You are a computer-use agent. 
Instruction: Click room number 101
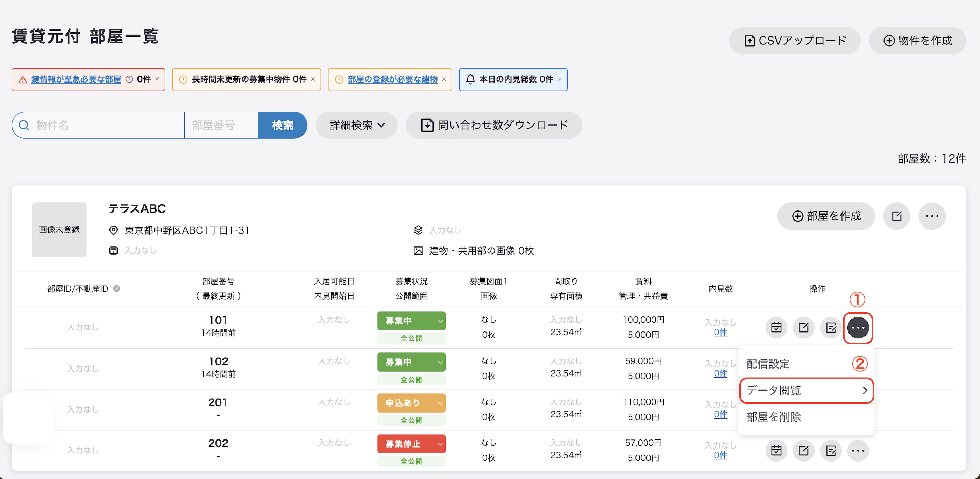point(218,320)
